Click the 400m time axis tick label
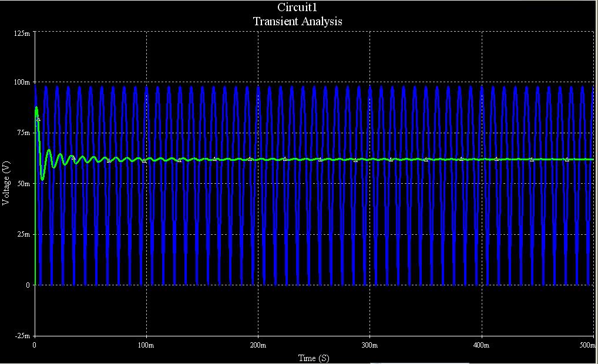The width and height of the screenshot is (598, 364). tap(481, 345)
